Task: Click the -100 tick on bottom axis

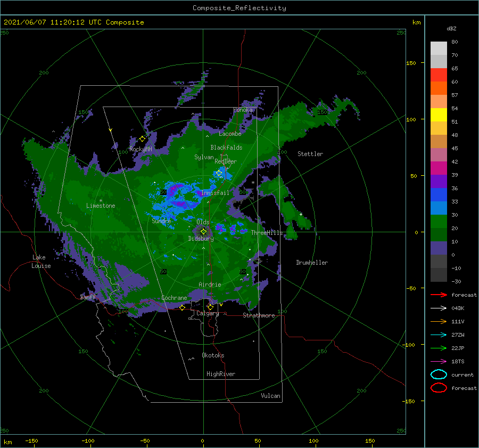Action: tap(88, 441)
